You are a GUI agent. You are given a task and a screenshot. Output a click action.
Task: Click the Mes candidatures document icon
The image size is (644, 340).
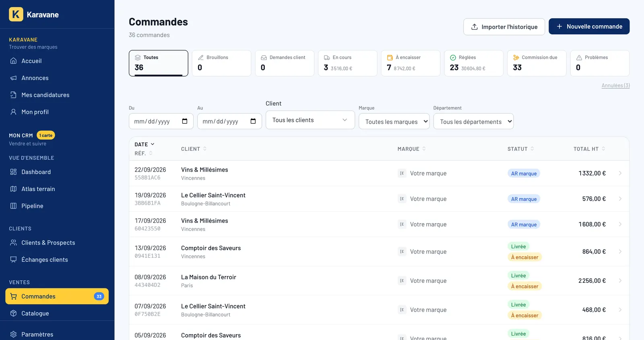(x=13, y=95)
